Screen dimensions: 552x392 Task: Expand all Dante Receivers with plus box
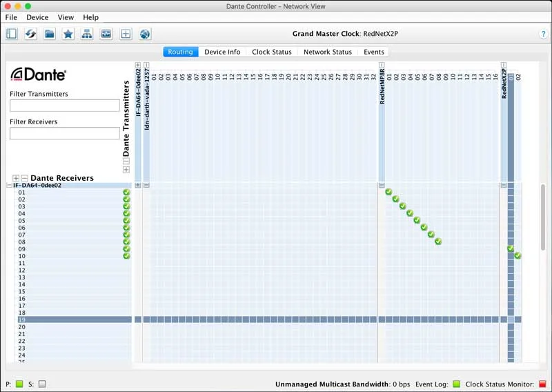pyautogui.click(x=16, y=178)
